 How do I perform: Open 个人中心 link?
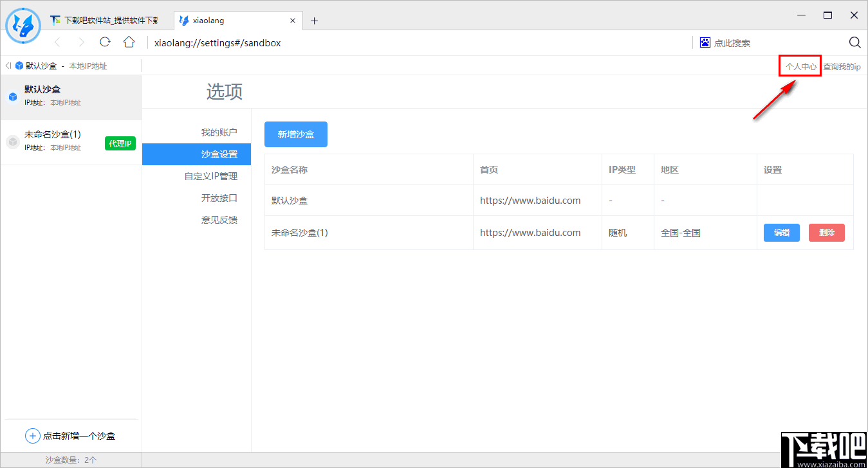tap(801, 66)
